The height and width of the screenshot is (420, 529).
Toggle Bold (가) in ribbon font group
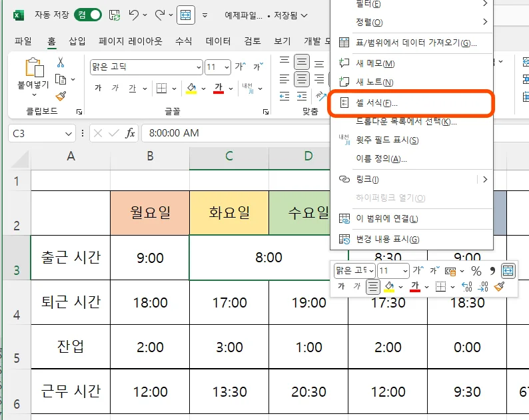tap(98, 88)
